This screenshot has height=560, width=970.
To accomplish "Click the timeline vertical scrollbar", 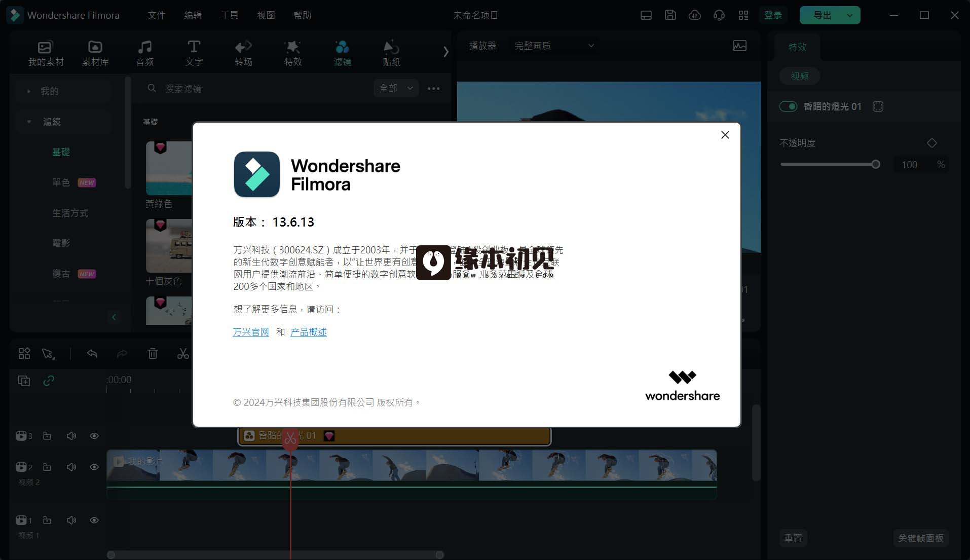I will 756,442.
